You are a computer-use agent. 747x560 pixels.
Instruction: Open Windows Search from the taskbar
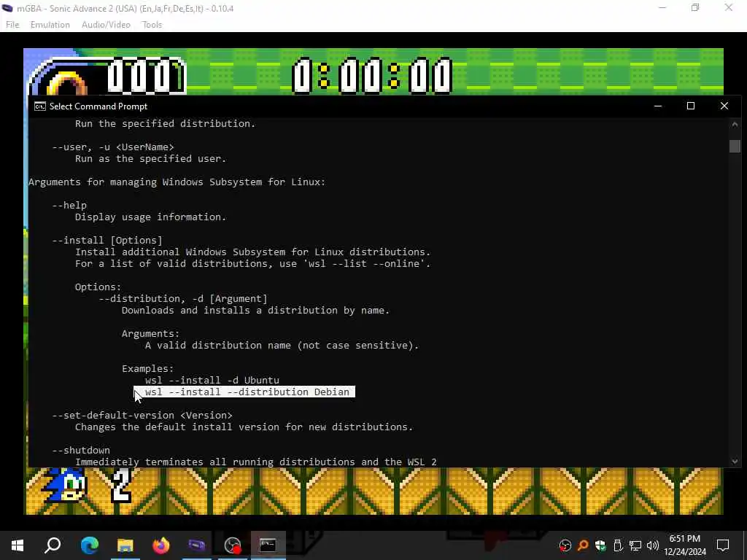point(53,545)
